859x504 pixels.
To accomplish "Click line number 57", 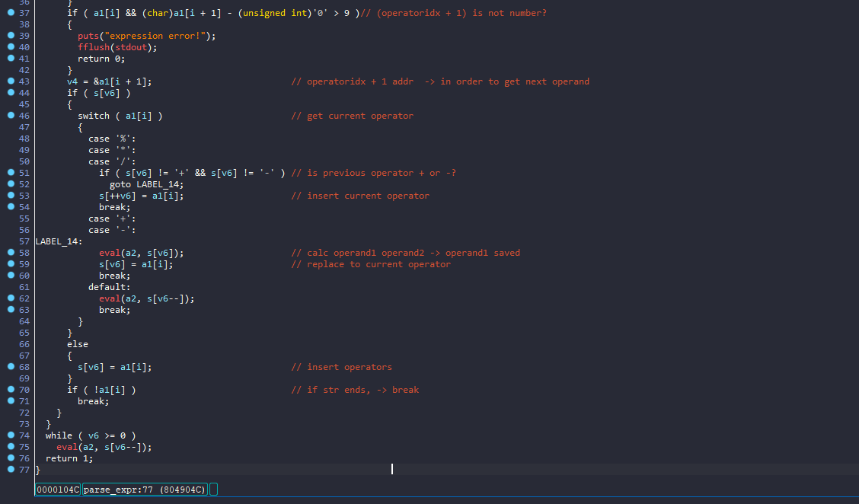I will [x=24, y=241].
